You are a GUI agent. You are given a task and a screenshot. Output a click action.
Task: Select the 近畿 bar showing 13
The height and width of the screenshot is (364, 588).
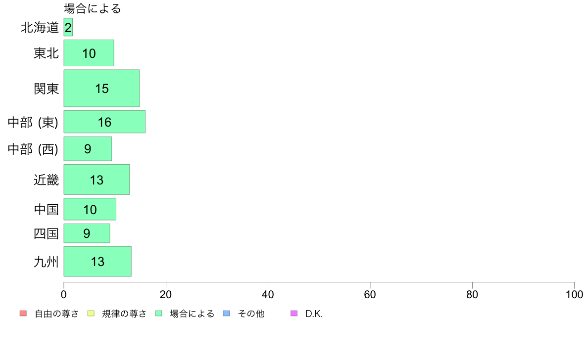coord(97,180)
